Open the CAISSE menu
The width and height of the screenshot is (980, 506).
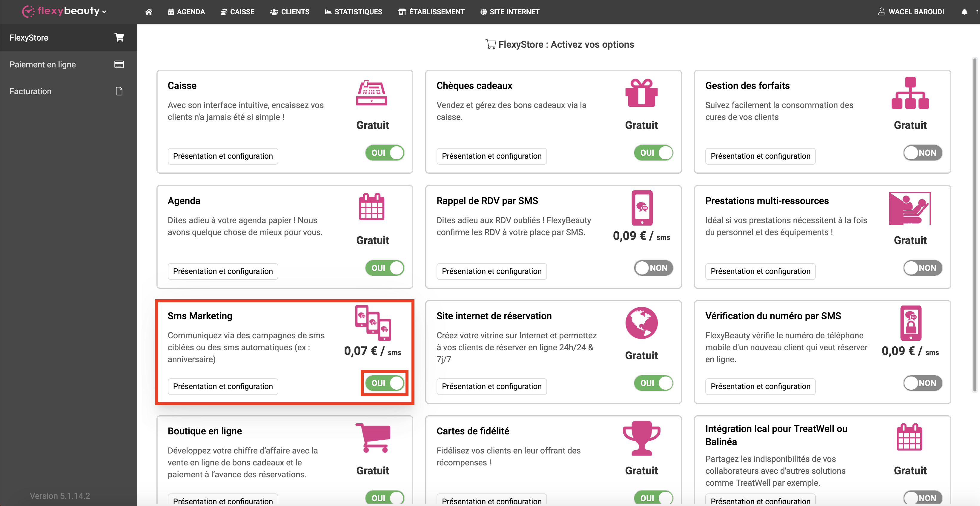point(237,12)
